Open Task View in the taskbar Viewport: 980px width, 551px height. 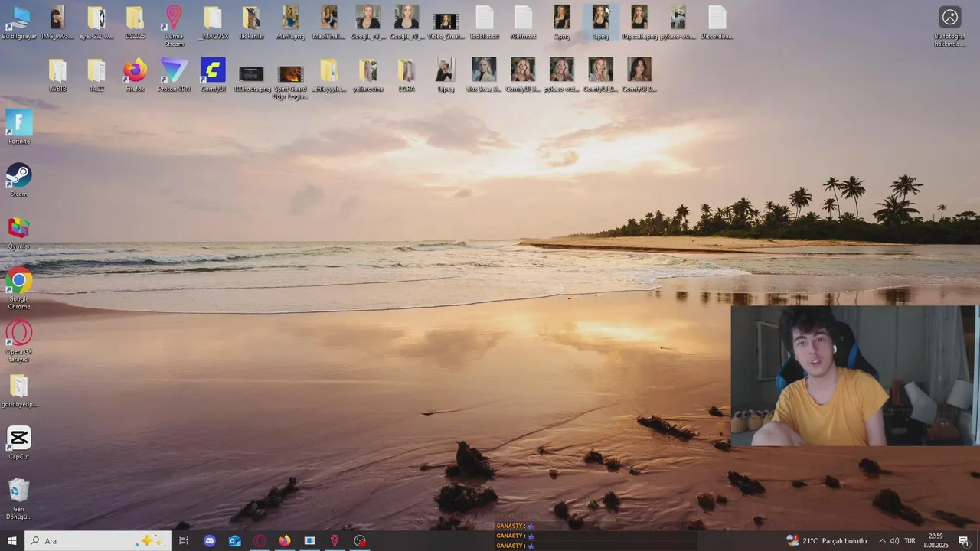[x=184, y=541]
